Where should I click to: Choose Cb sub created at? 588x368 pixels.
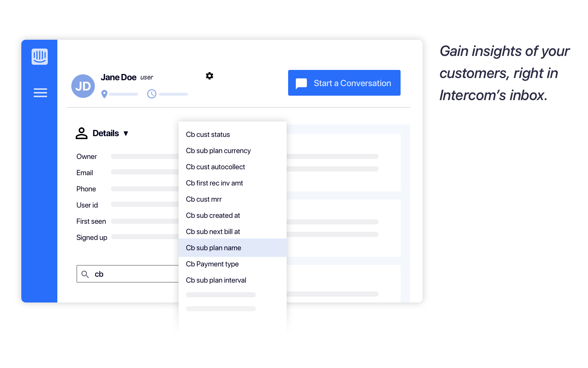(x=213, y=216)
